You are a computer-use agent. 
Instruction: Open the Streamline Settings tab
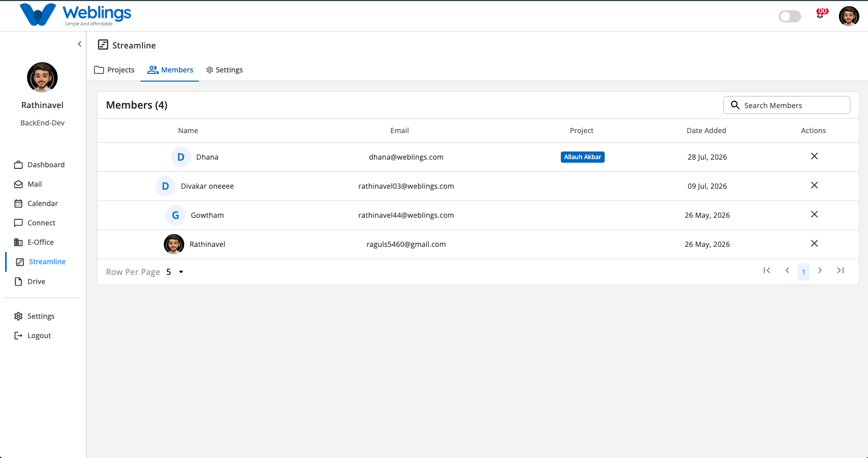225,70
